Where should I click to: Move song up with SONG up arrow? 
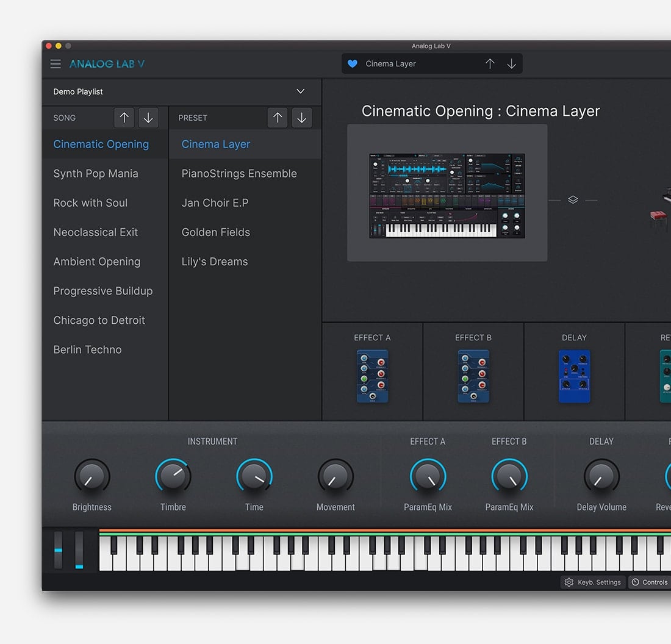pos(124,118)
